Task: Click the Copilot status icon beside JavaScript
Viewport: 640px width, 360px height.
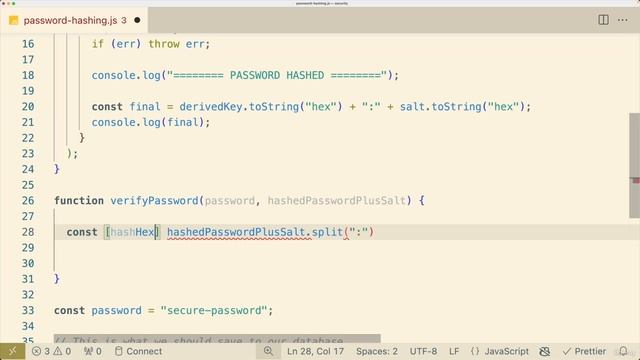Action: point(544,351)
